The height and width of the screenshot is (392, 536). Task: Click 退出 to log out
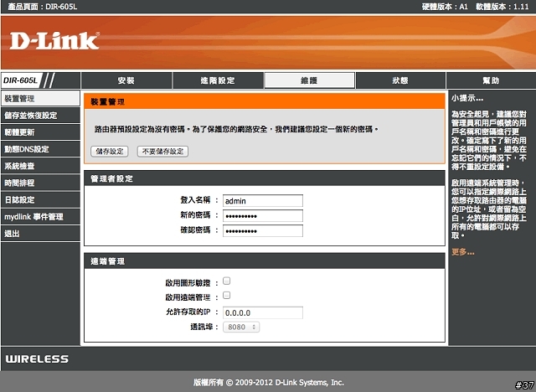coord(40,234)
